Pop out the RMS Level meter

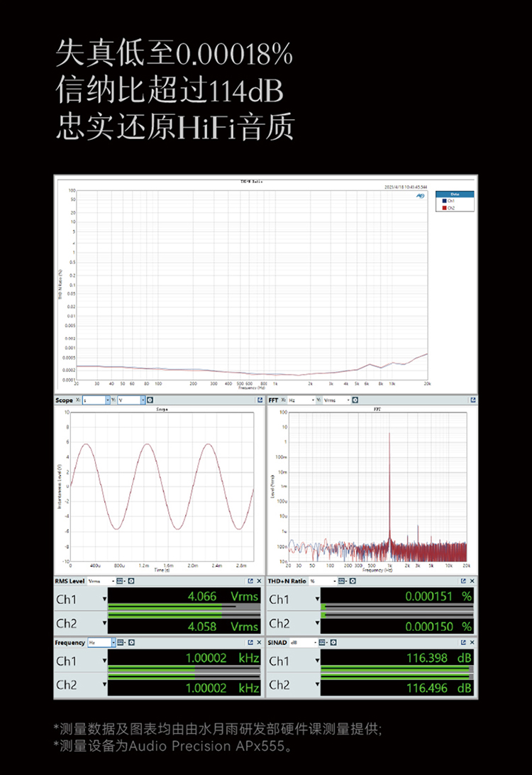[252, 581]
